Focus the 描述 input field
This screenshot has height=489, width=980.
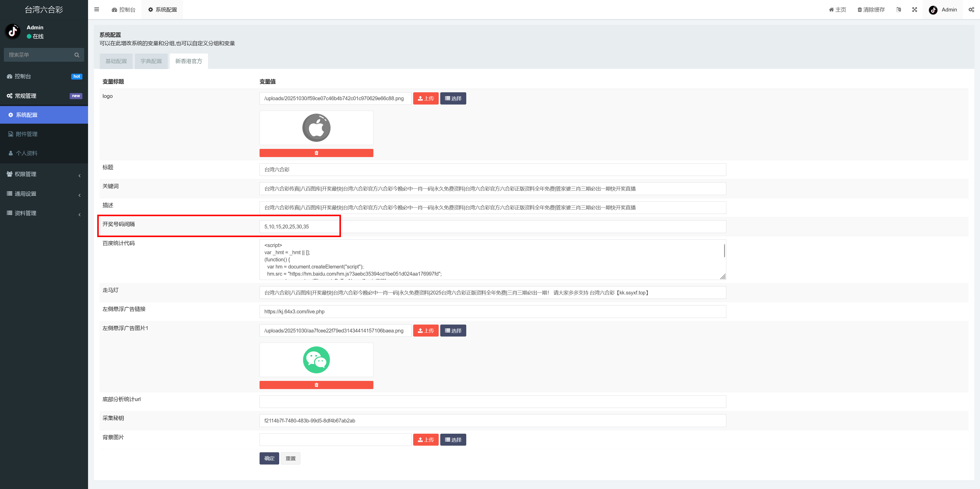493,208
